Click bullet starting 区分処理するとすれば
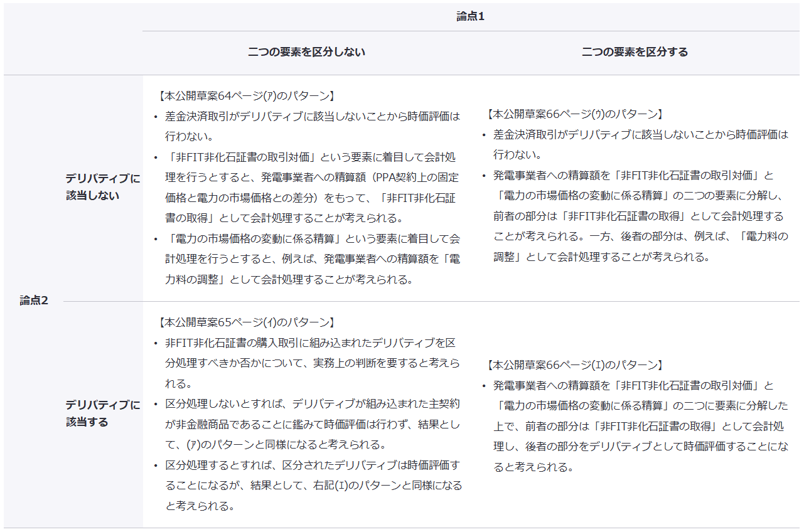Image resolution: width=804 pixels, height=532 pixels. (312, 485)
